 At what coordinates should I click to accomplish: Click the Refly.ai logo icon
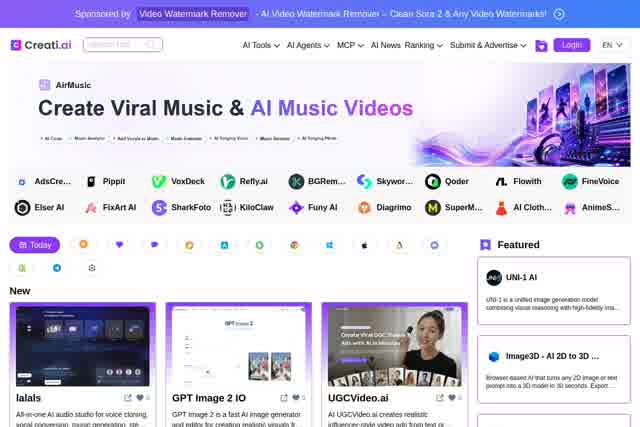pos(228,181)
